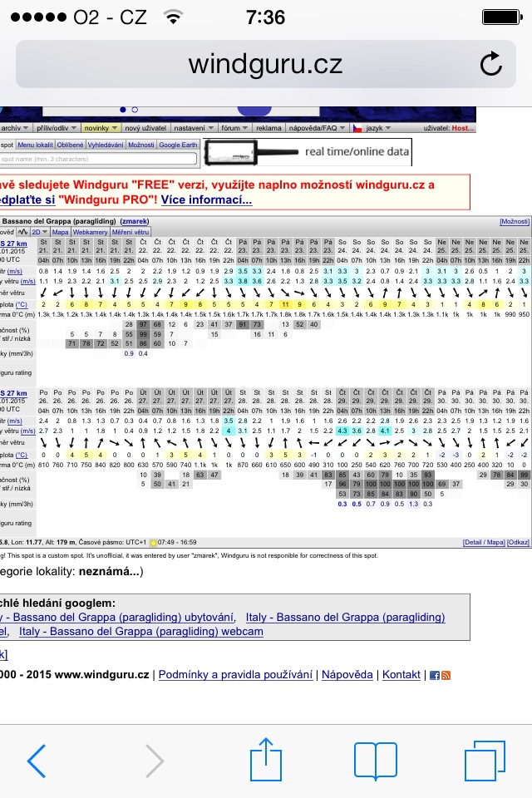This screenshot has width=532, height=798.
Task: Select the second carousel dot indicator
Action: click(135, 110)
